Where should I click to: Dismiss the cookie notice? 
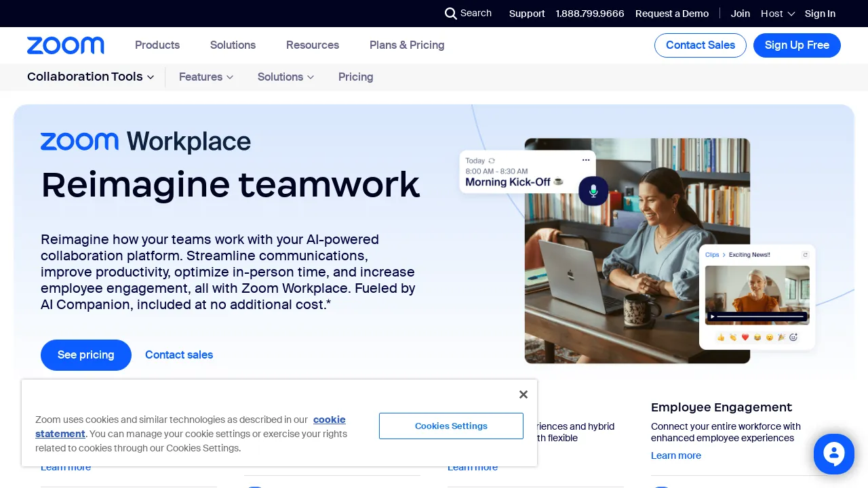click(x=524, y=394)
